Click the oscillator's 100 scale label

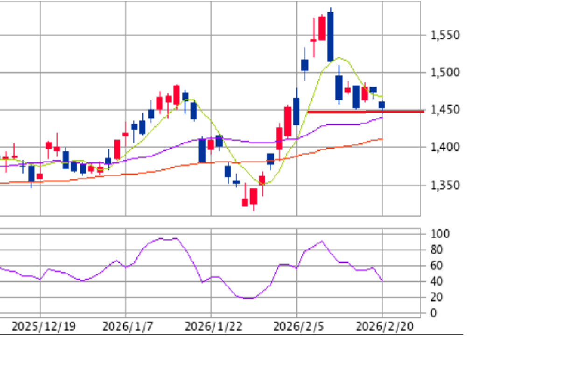click(440, 234)
